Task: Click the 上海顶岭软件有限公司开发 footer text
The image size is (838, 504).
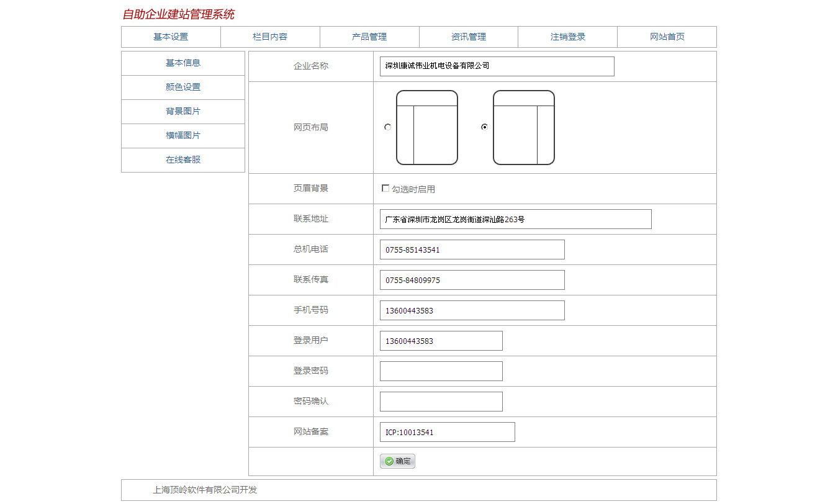Action: tap(205, 490)
